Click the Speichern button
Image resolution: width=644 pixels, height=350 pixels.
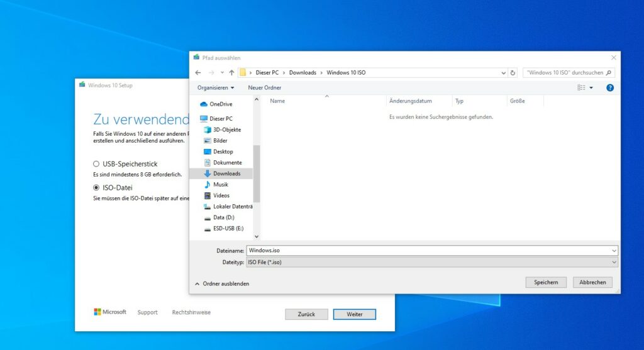(546, 282)
